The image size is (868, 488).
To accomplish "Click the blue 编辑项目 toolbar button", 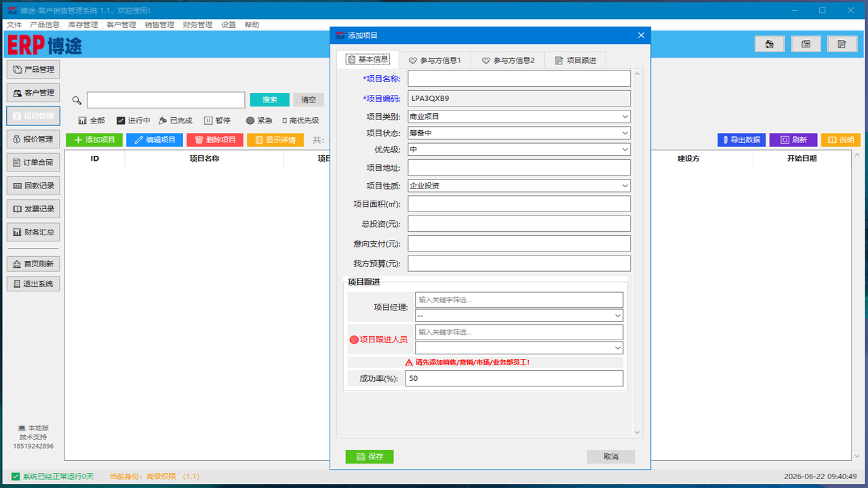I will tap(155, 140).
